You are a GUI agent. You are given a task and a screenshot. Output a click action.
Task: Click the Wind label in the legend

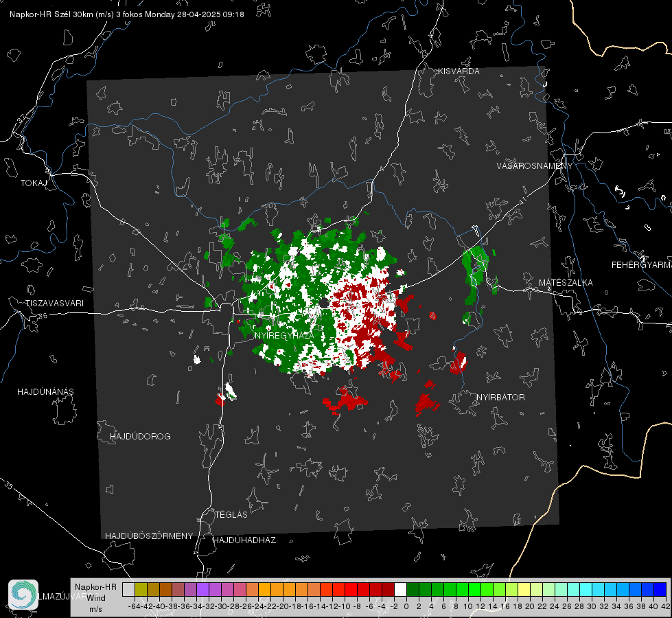[96, 598]
